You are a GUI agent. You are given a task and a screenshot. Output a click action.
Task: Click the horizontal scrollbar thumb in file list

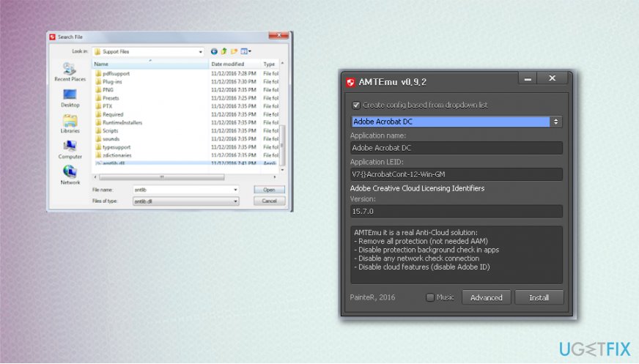(162, 177)
